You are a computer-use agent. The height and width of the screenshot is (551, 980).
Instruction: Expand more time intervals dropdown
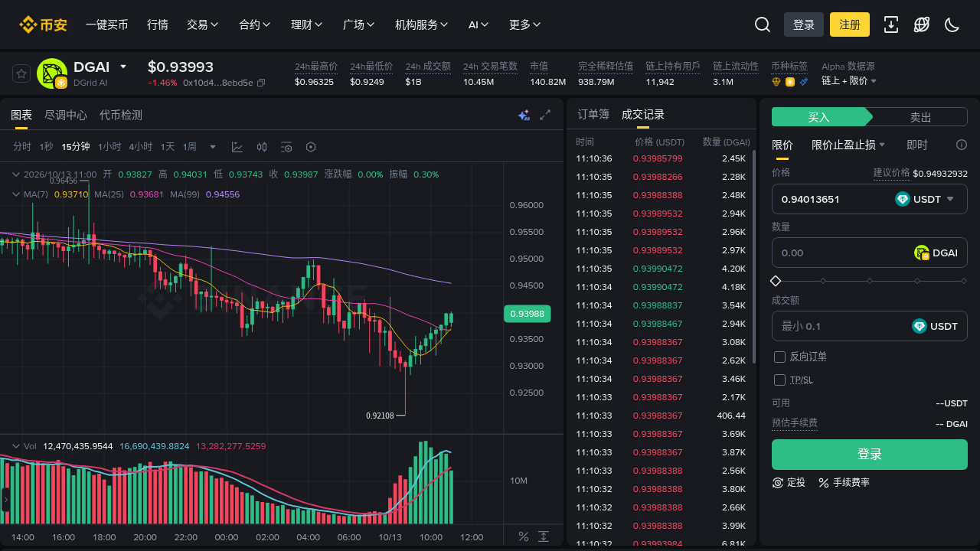[x=213, y=147]
